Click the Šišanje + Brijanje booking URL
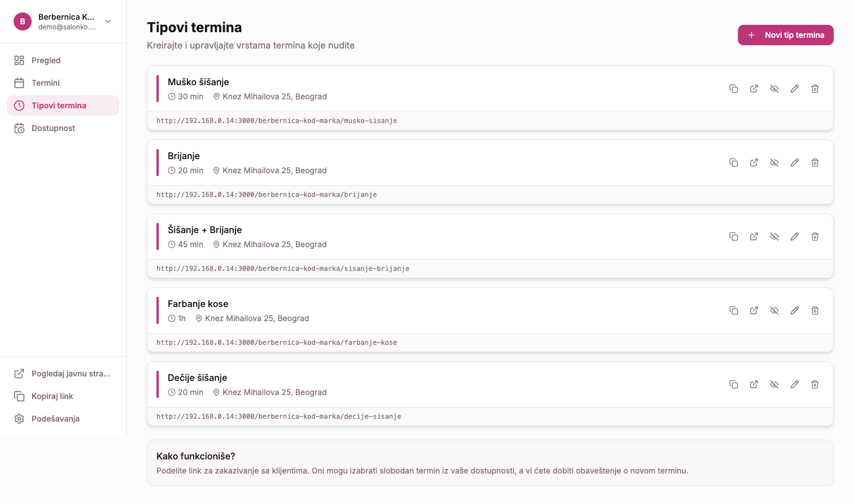 click(x=283, y=269)
